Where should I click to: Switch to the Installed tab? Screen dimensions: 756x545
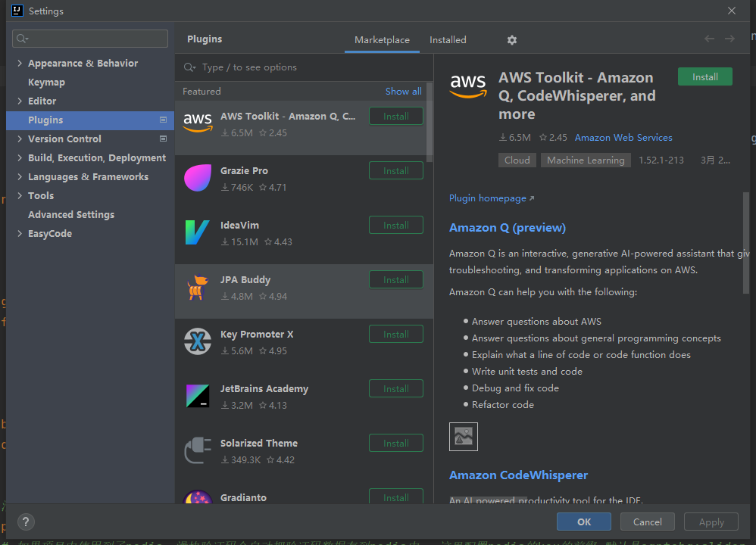coord(448,40)
